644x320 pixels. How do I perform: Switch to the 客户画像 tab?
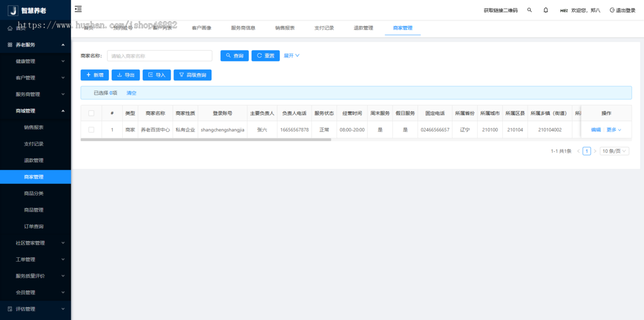pos(201,28)
